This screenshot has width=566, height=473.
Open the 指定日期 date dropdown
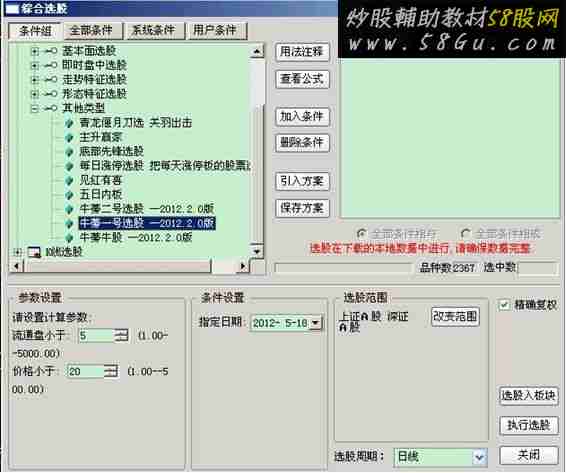[315, 323]
